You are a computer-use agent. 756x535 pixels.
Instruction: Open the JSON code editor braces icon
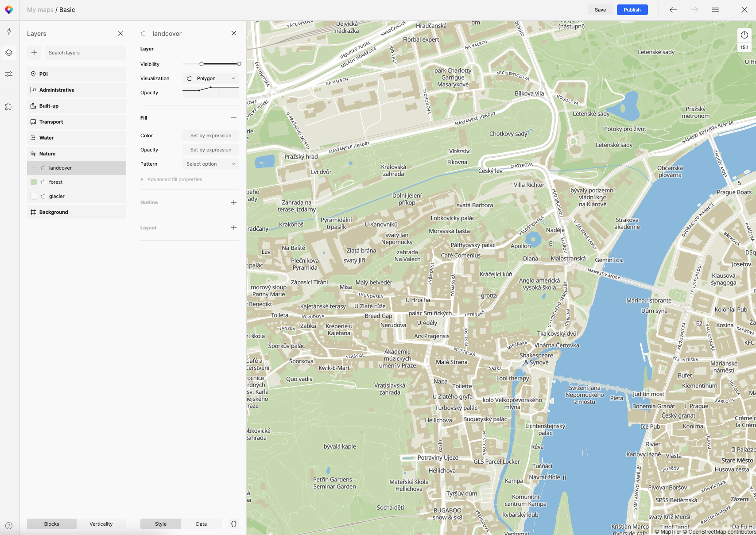234,524
